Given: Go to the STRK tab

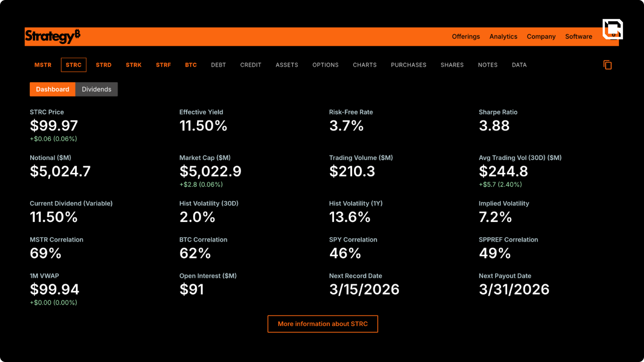Looking at the screenshot, I should click(134, 65).
